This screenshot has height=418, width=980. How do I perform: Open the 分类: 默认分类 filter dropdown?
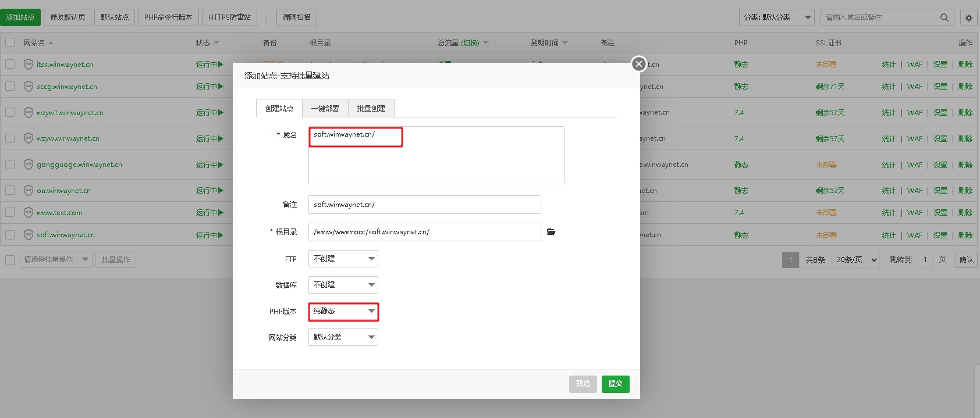[x=776, y=17]
